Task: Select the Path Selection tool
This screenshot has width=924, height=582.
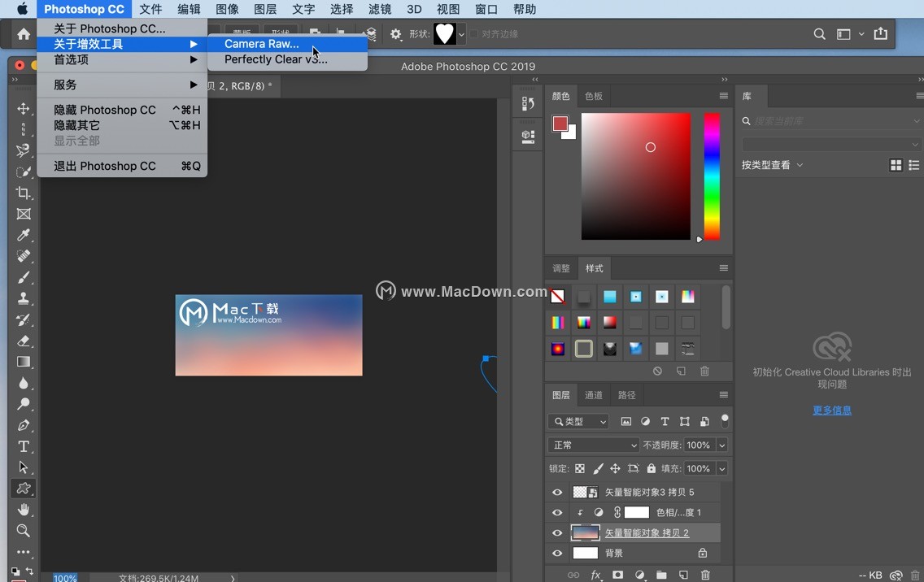Action: click(x=23, y=467)
